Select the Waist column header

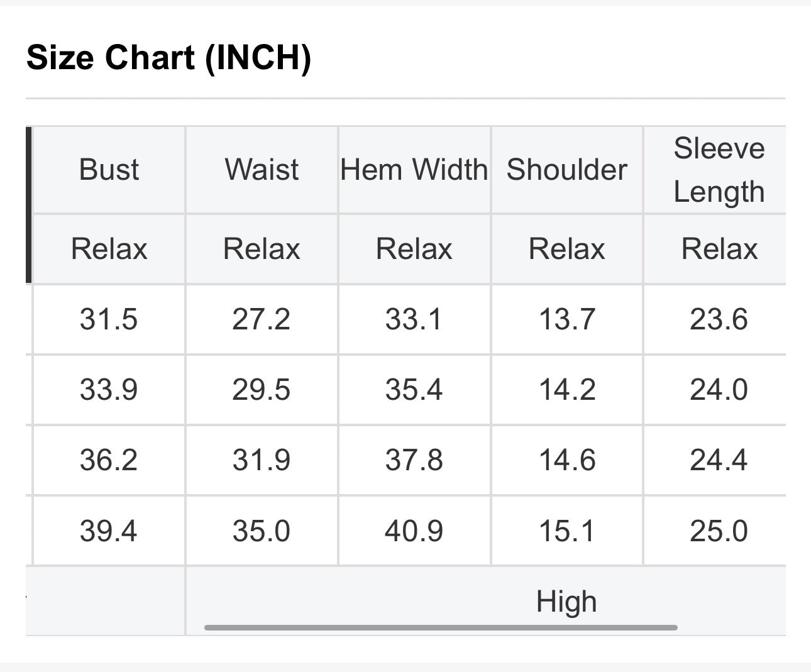pyautogui.click(x=262, y=170)
